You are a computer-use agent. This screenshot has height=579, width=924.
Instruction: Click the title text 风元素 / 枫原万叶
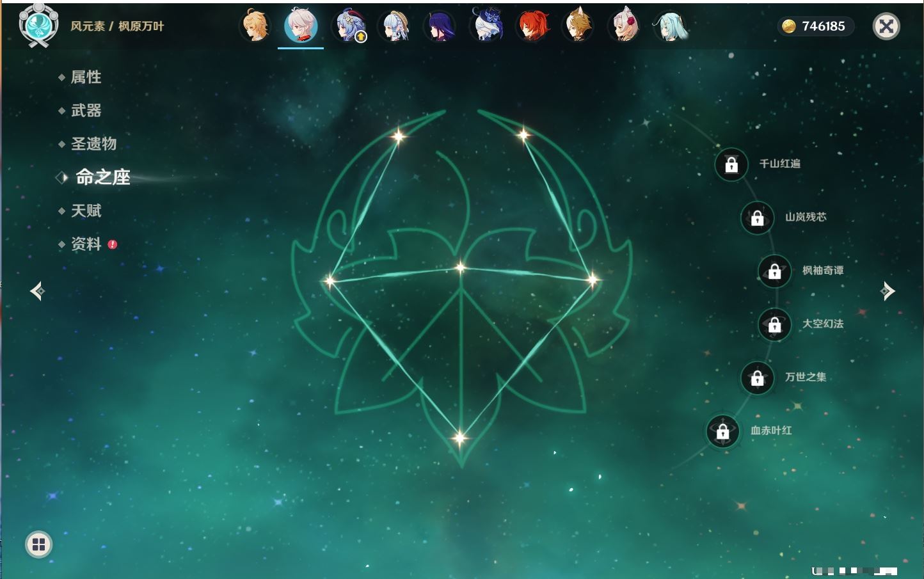pyautogui.click(x=117, y=26)
